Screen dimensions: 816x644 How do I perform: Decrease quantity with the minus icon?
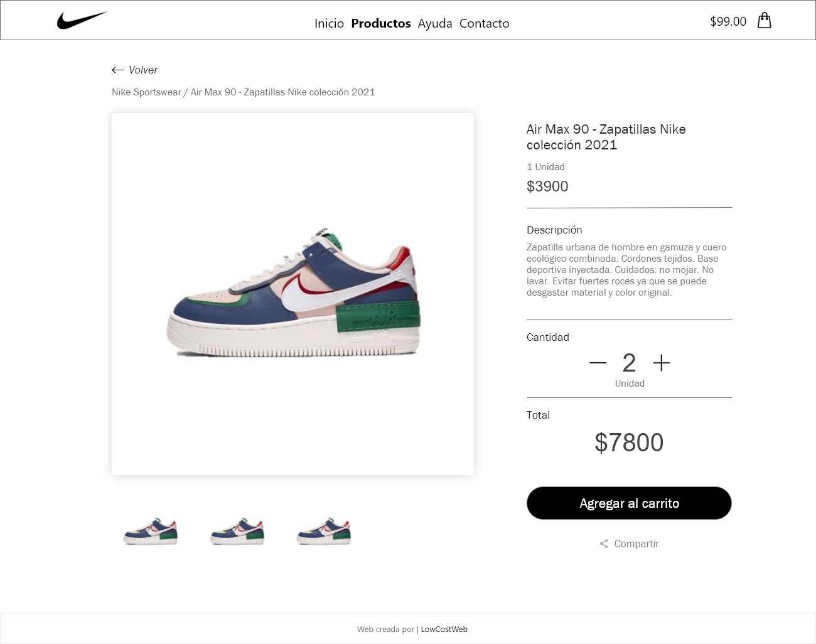coord(598,363)
